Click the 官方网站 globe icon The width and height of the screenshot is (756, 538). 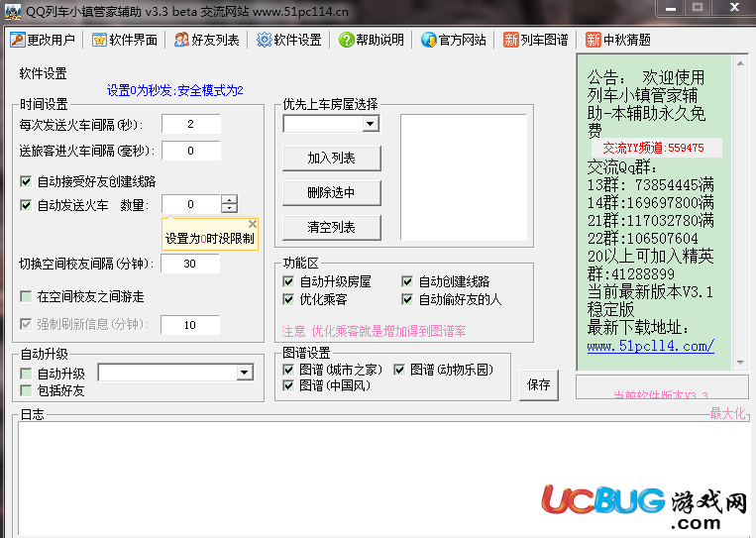pyautogui.click(x=429, y=40)
